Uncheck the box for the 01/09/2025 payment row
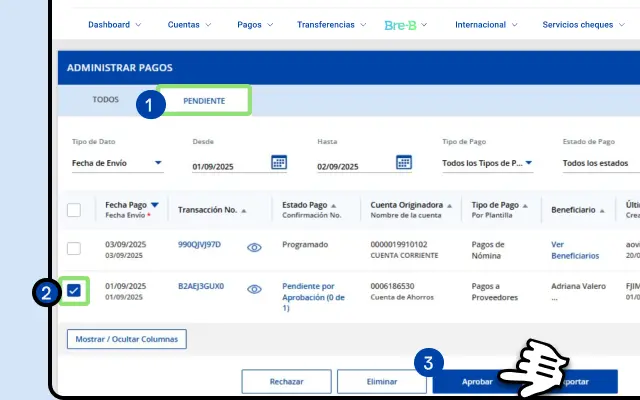640x400 pixels. point(73,291)
